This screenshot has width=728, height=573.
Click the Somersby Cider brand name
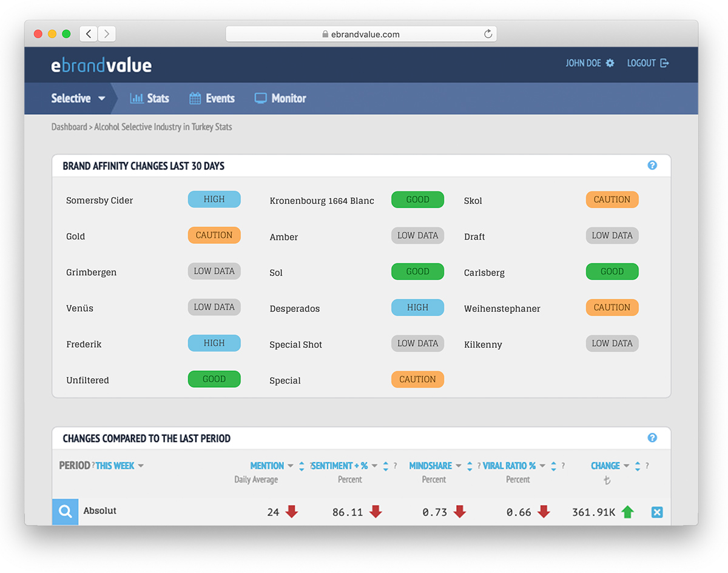99,200
